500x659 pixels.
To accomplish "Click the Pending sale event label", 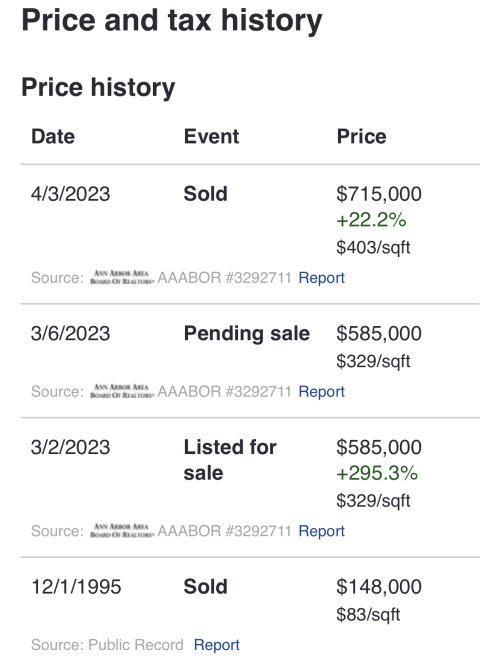I will pyautogui.click(x=247, y=334).
